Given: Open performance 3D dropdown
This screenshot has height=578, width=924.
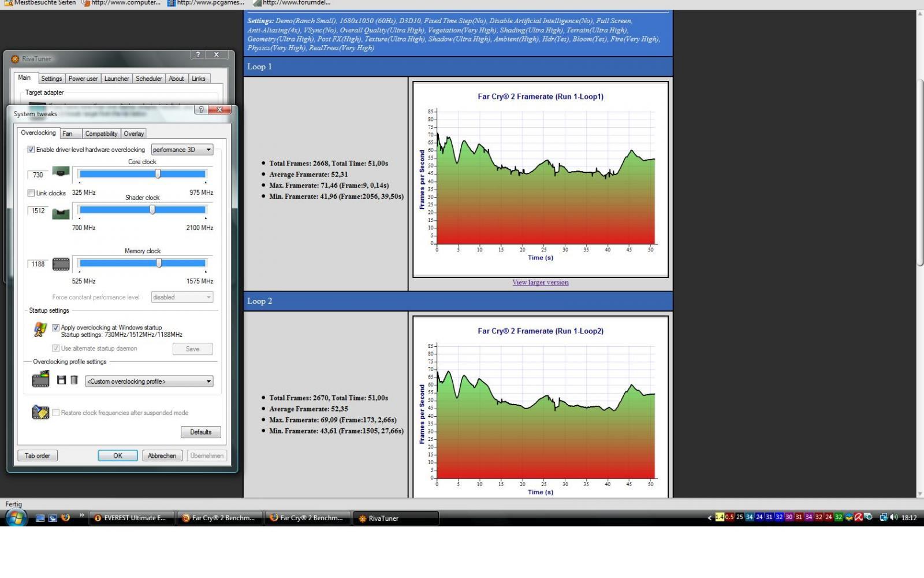Looking at the screenshot, I should point(182,149).
